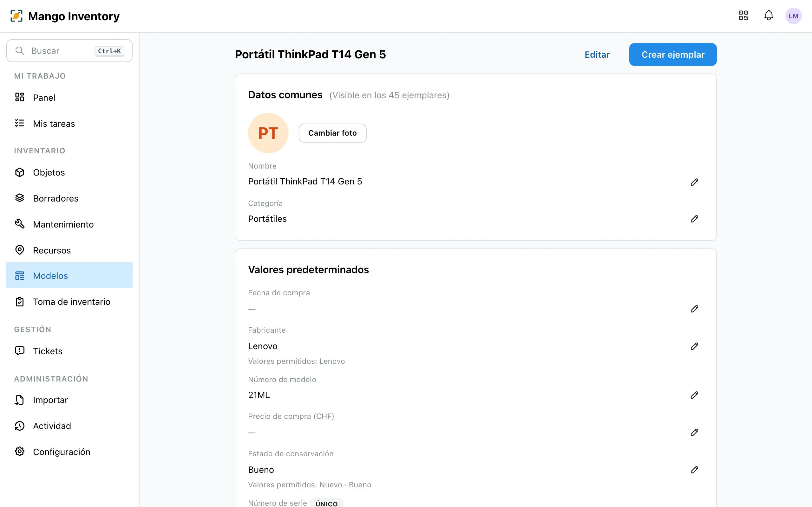This screenshot has height=507, width=812.
Task: Open the QR code scanner icon
Action: click(x=743, y=16)
